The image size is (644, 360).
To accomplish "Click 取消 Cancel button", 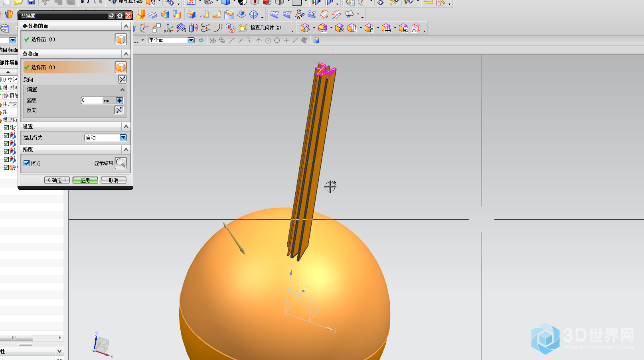I will 114,180.
